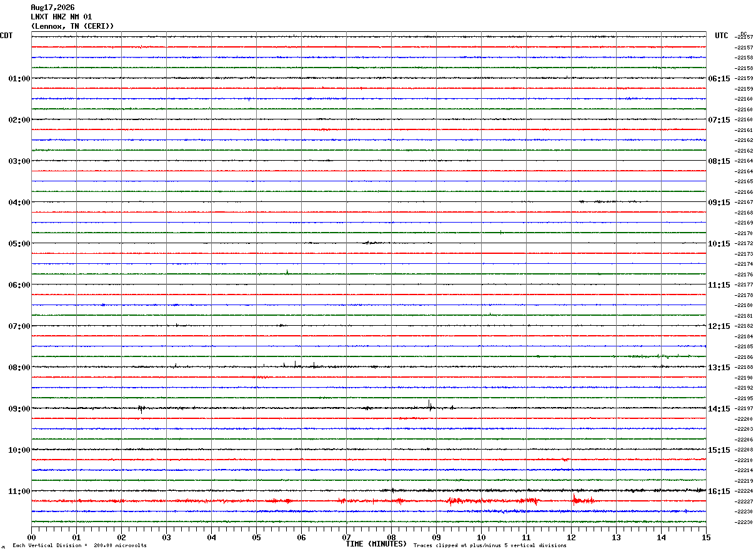Click the Each Vertical Division scale note
Screen dimensions: 756x554
click(x=79, y=545)
